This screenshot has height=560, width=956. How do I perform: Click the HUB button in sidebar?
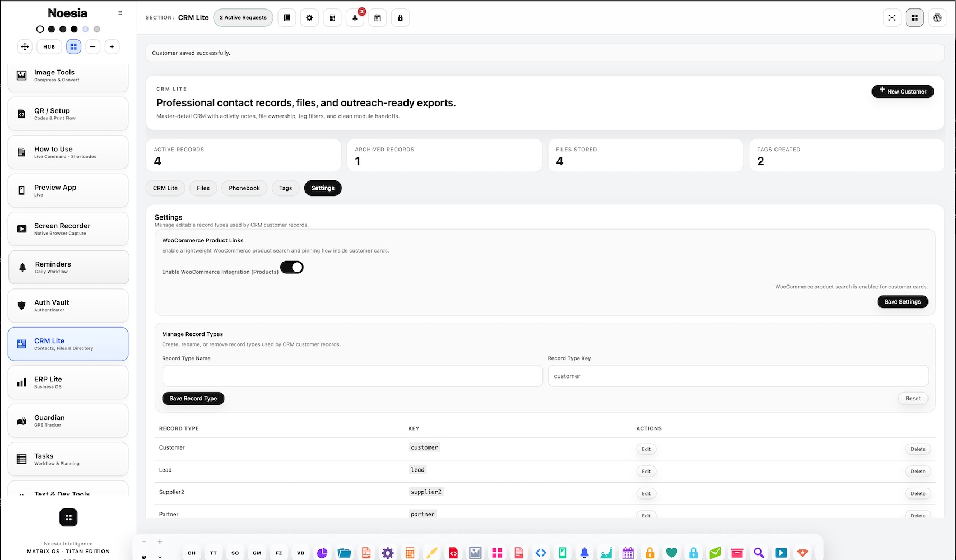pyautogui.click(x=49, y=46)
